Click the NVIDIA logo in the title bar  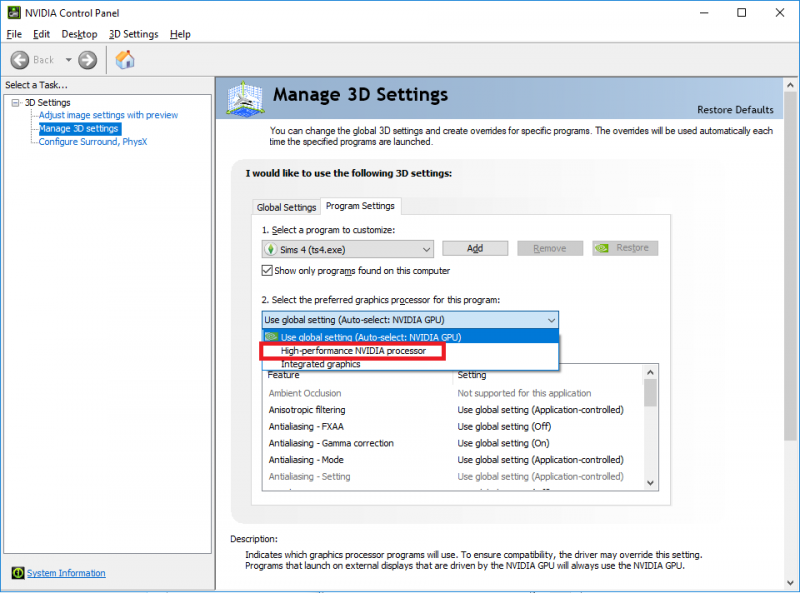[x=12, y=12]
